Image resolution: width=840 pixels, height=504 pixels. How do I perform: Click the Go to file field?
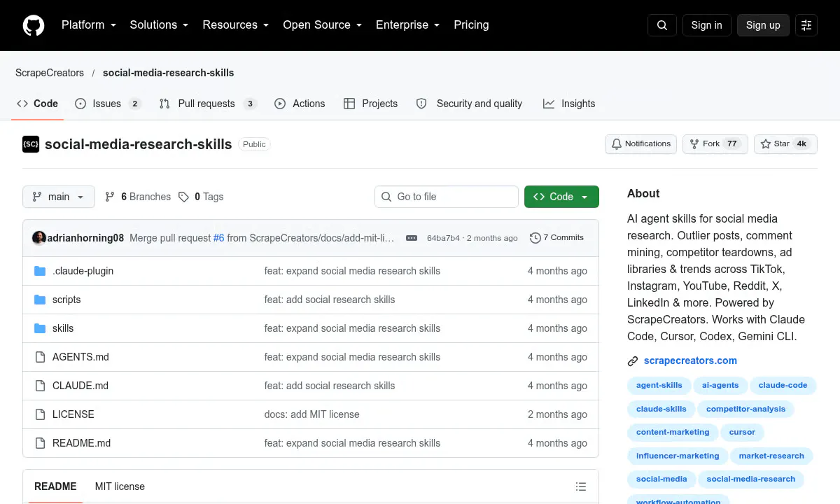coord(447,197)
